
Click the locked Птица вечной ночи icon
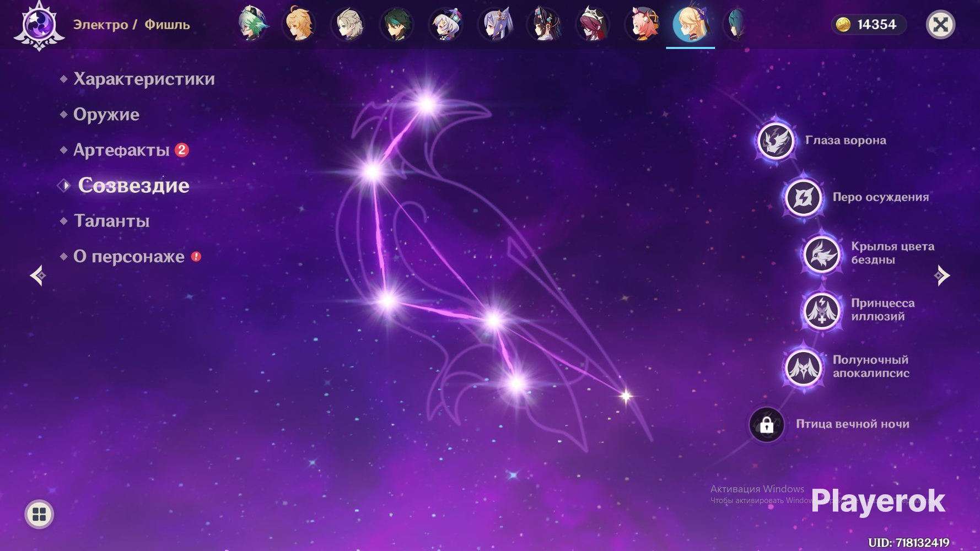[x=766, y=425]
